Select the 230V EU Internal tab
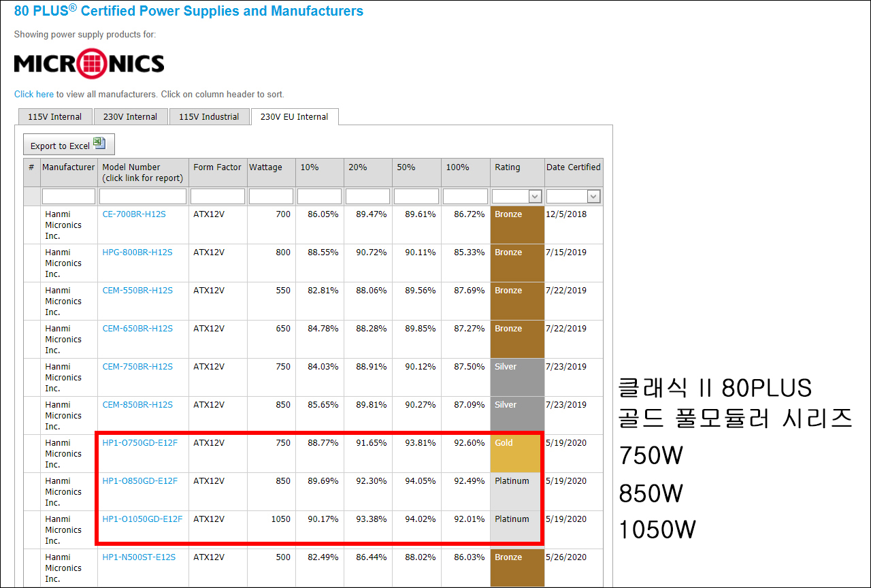The image size is (871, 588). click(294, 117)
